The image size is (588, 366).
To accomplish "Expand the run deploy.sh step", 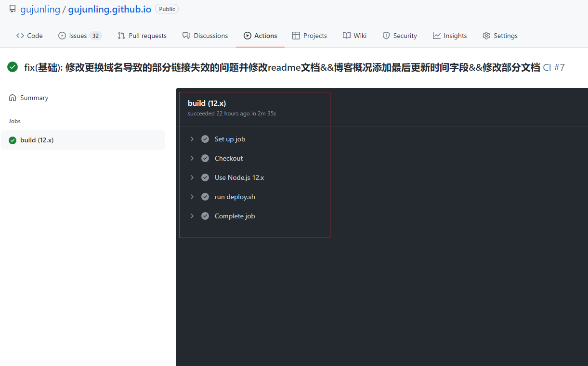I will click(192, 196).
